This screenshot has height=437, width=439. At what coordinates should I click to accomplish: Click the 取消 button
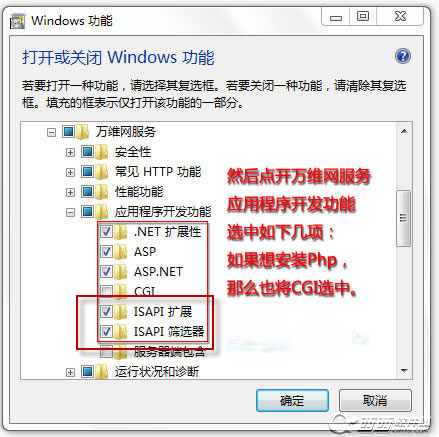pyautogui.click(x=375, y=400)
